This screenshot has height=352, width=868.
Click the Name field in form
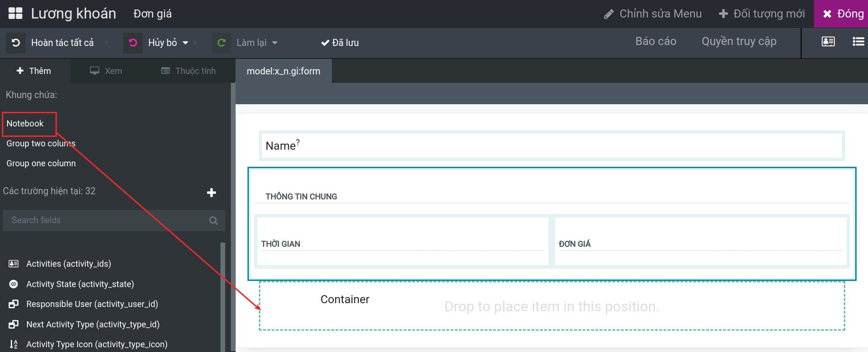[552, 145]
